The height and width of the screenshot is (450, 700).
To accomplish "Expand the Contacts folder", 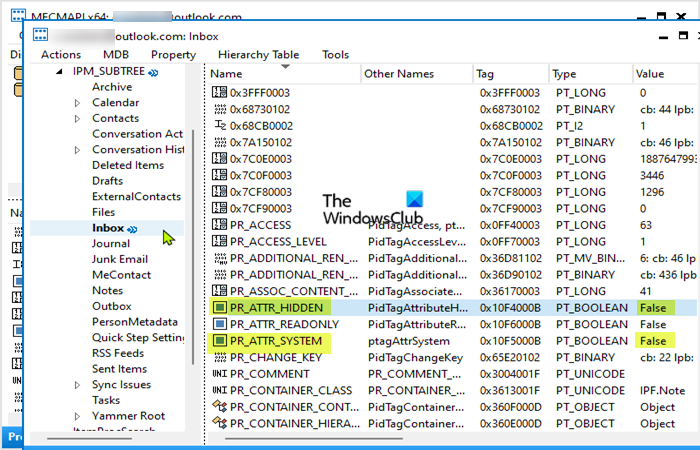I will tap(77, 119).
